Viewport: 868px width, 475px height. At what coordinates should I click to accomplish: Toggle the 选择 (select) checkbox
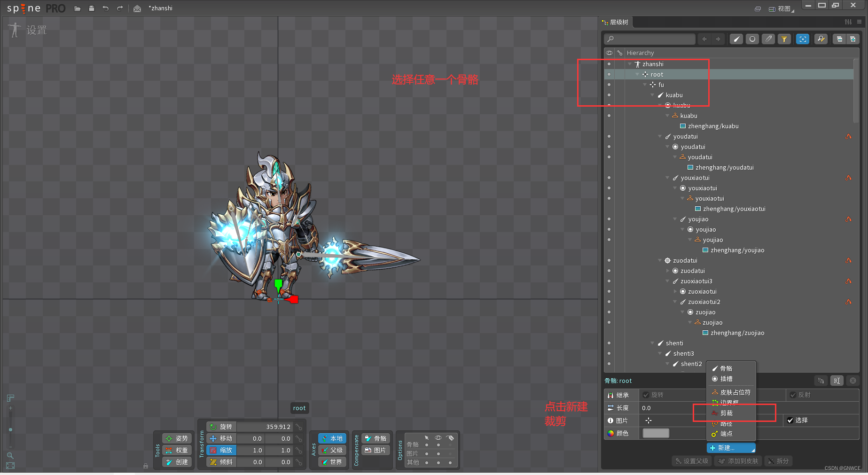[790, 420]
